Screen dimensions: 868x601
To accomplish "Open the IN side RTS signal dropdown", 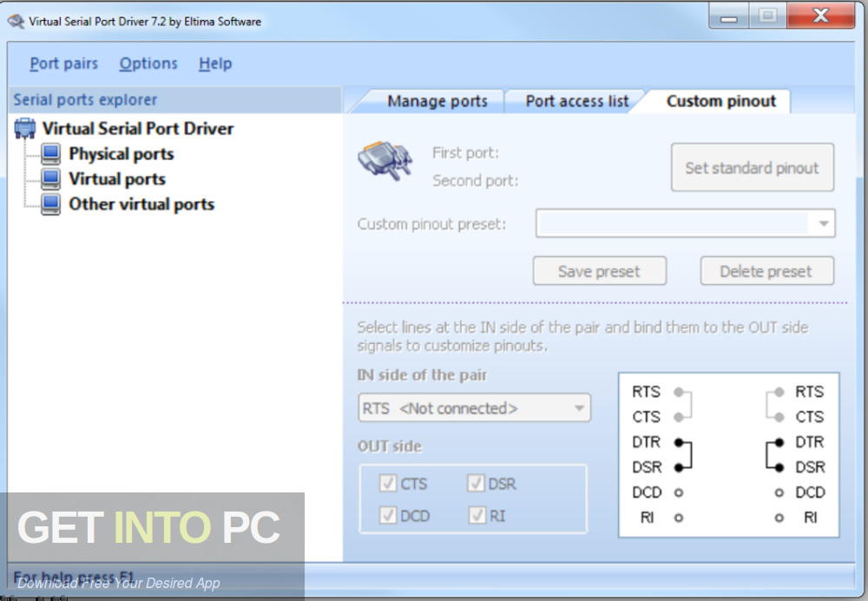I will point(581,407).
